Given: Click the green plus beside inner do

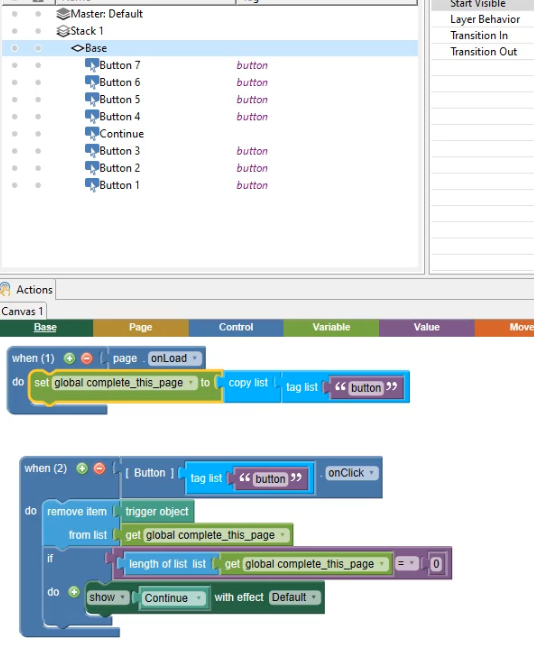Looking at the screenshot, I should (74, 592).
